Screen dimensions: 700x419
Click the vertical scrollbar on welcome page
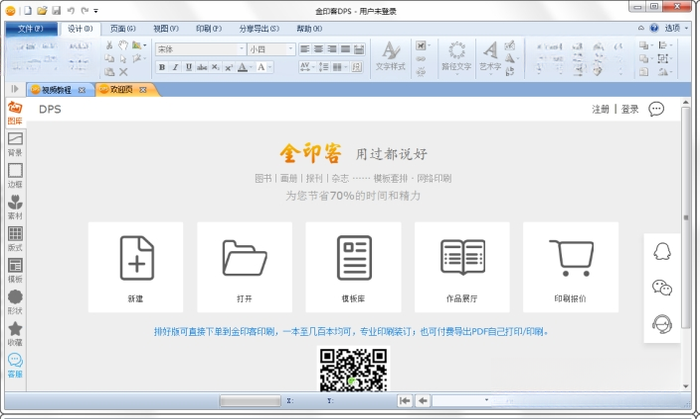click(686, 218)
